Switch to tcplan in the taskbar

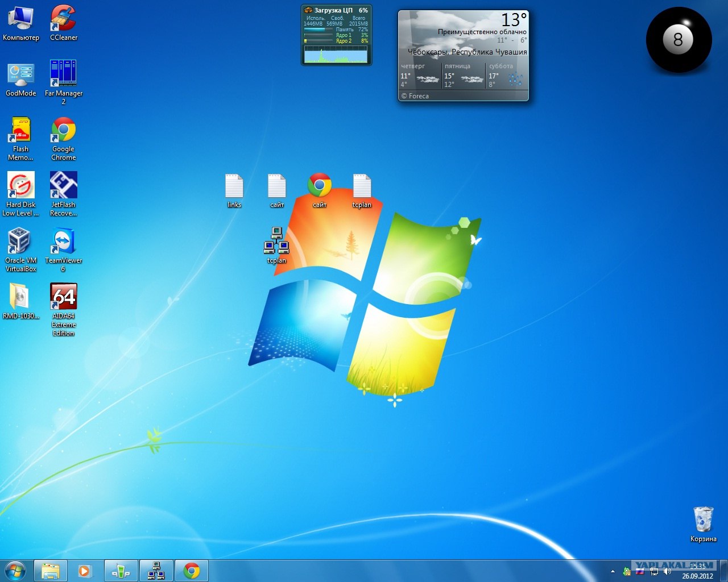pyautogui.click(x=156, y=571)
